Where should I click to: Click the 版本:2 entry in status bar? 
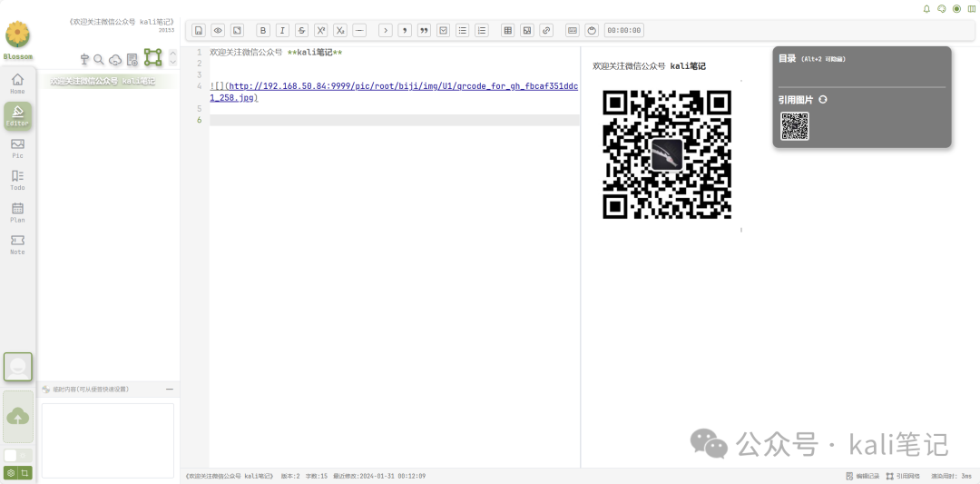tap(290, 477)
